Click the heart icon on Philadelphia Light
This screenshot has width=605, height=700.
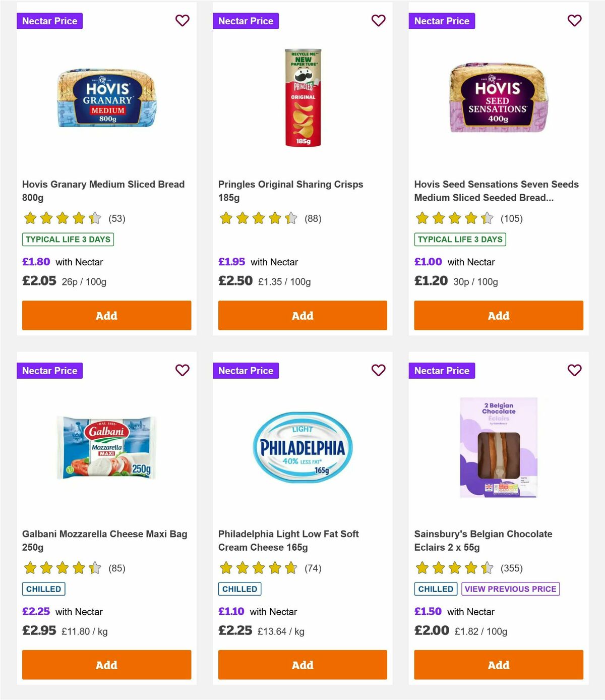click(378, 370)
